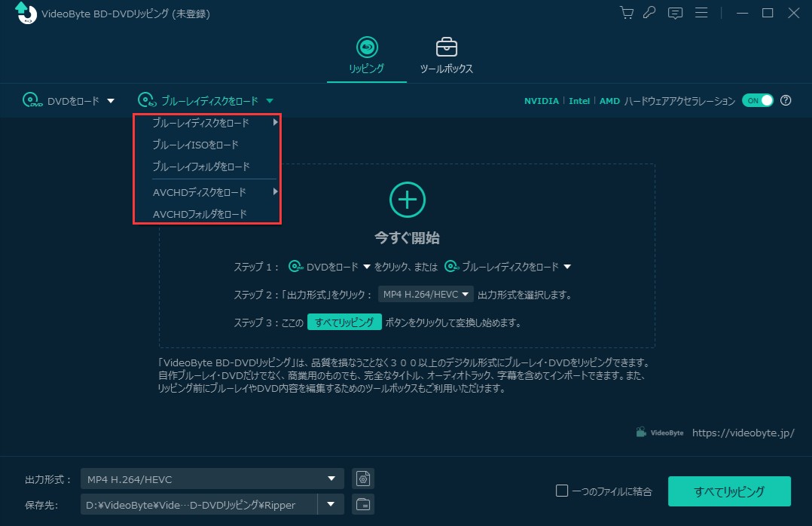Click the 出力形式 label
The image size is (812, 526).
(x=48, y=479)
